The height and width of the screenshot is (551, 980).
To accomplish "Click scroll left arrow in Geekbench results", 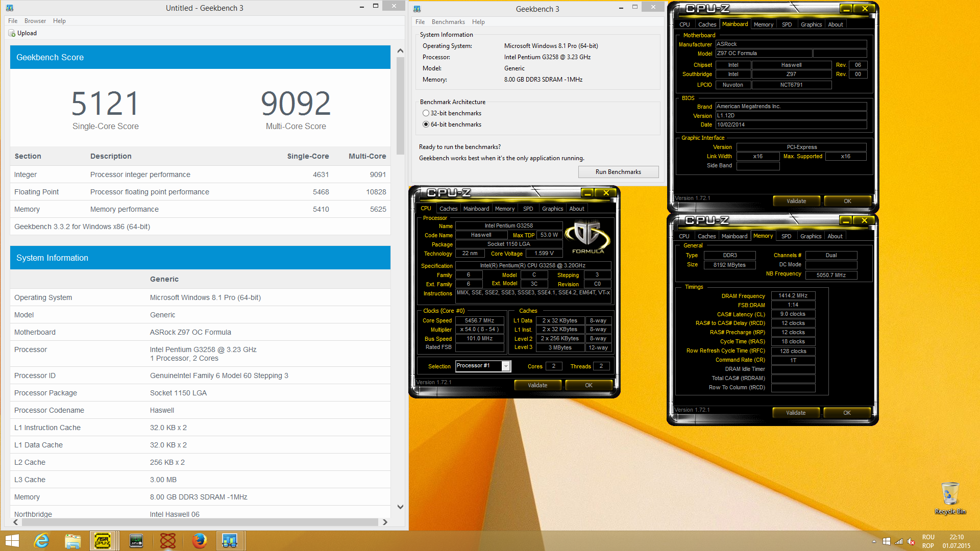I will point(16,522).
